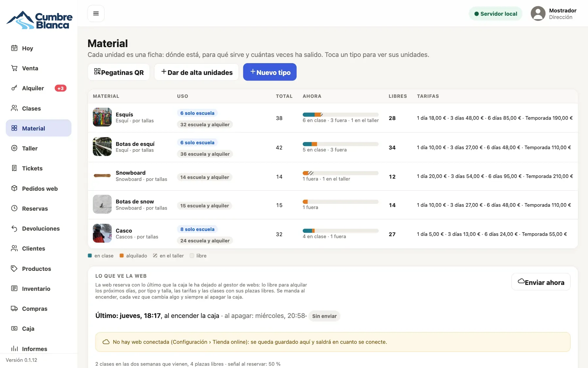
Task: Click the 'Sin enviar' status badge
Action: pyautogui.click(x=324, y=316)
